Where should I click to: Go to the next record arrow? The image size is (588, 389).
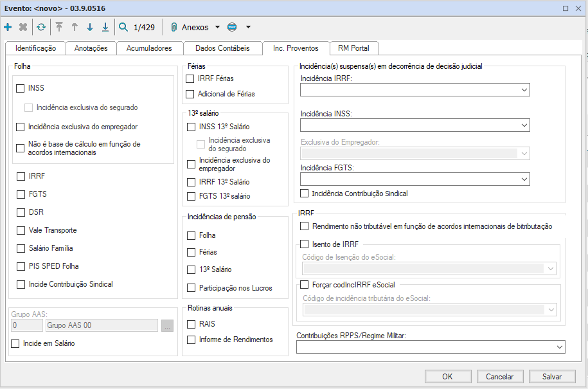tap(90, 27)
